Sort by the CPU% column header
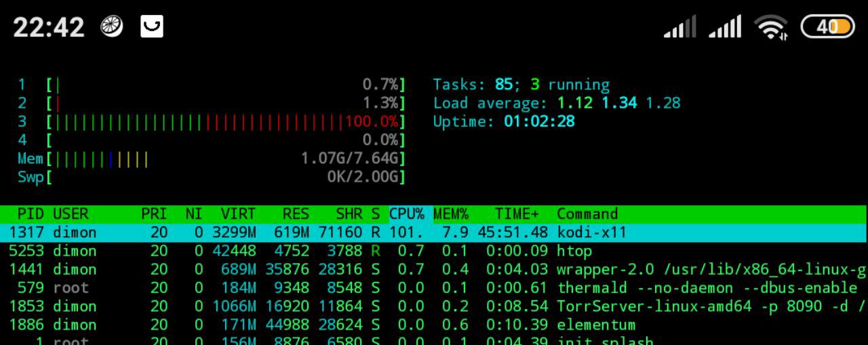 coord(407,214)
